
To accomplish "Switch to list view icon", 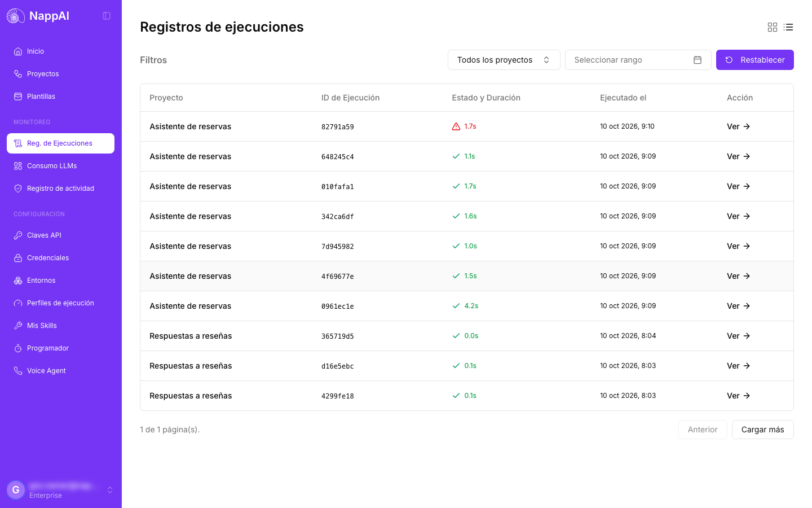I will 788,27.
